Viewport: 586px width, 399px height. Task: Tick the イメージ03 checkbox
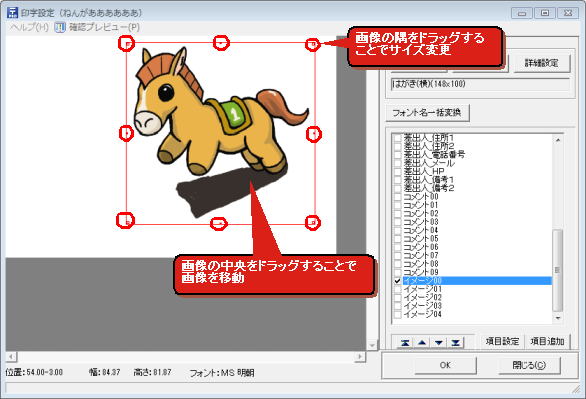coord(397,306)
